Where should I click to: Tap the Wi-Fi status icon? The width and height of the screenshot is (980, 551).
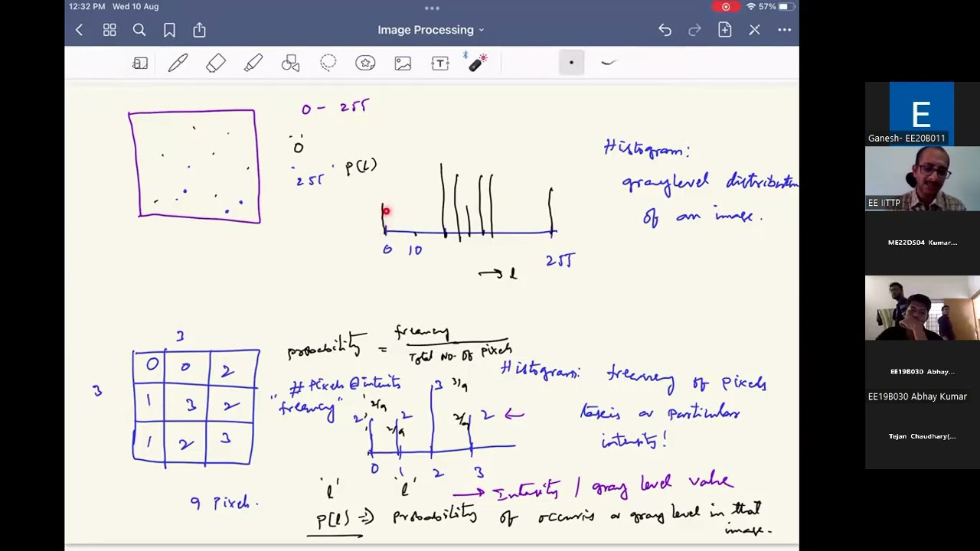click(751, 7)
